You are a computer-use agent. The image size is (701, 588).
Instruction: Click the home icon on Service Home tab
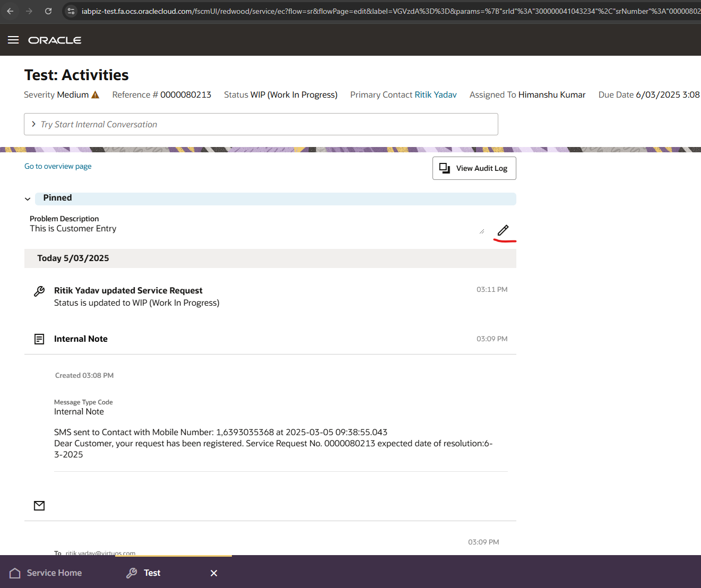pyautogui.click(x=14, y=573)
